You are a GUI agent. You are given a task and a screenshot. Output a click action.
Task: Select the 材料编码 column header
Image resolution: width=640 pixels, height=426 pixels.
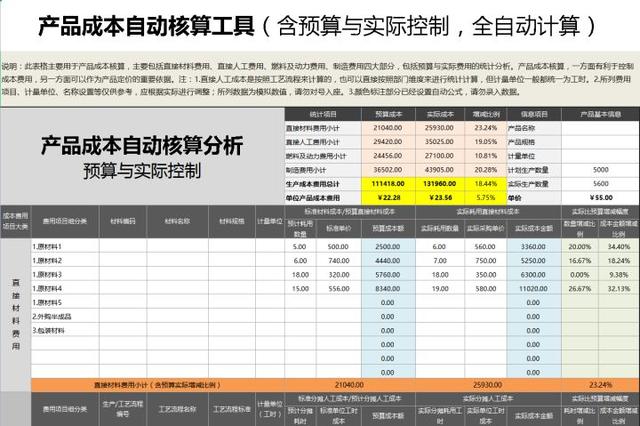click(x=123, y=221)
